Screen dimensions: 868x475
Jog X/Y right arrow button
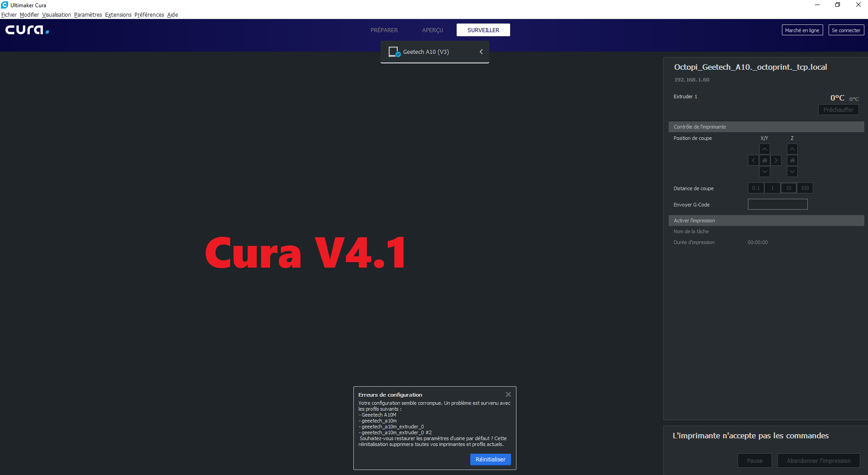[776, 160]
